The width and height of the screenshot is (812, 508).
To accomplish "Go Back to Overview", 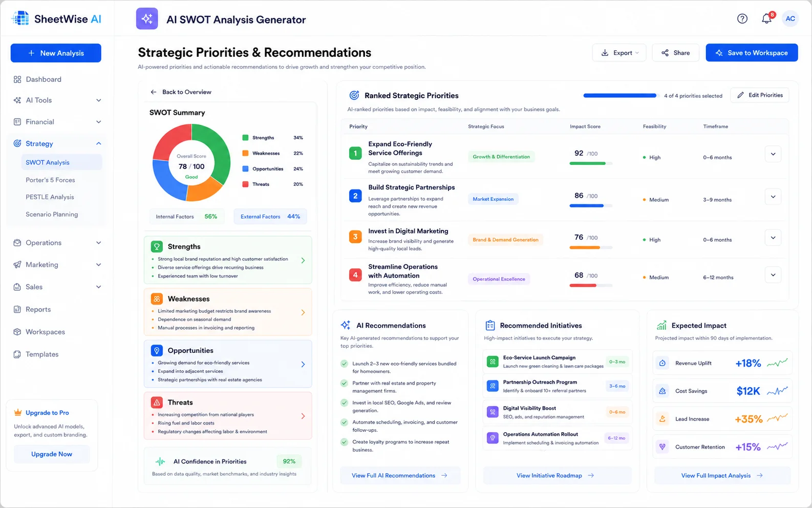I will coord(181,92).
